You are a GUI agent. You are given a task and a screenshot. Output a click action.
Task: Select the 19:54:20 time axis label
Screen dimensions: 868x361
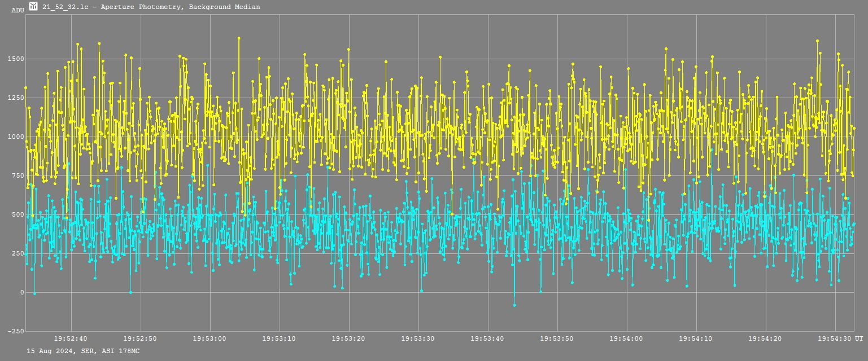pos(765,338)
